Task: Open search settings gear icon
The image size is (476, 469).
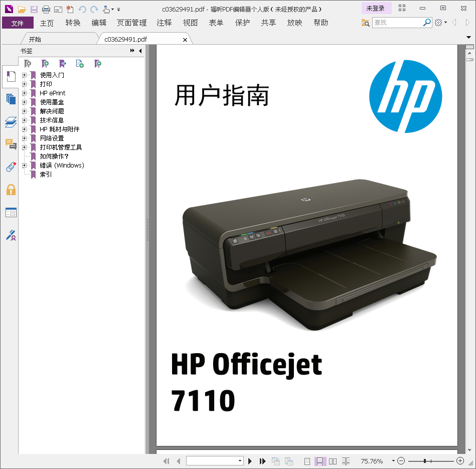Action: point(438,23)
